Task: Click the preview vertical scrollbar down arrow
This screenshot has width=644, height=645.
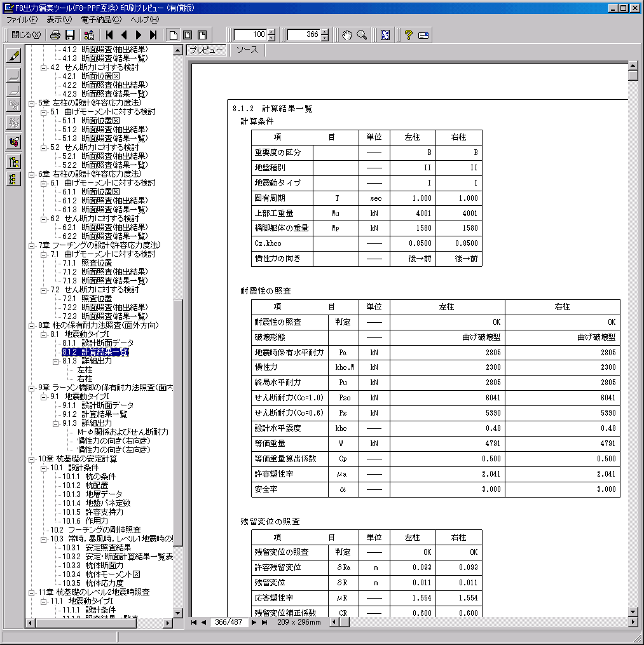Action: point(633,612)
